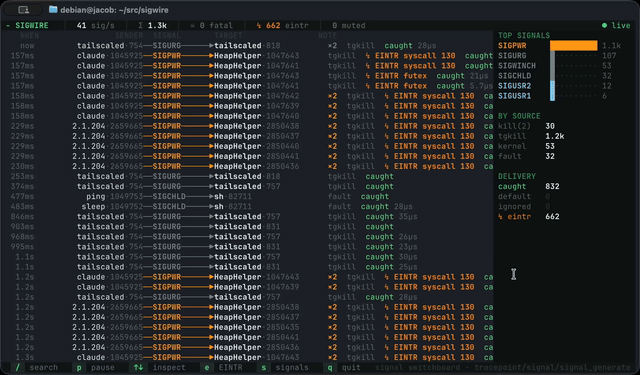Screen dimensions: 640x375
Task: Click the e key hint badge
Action: [x=207, y=367]
